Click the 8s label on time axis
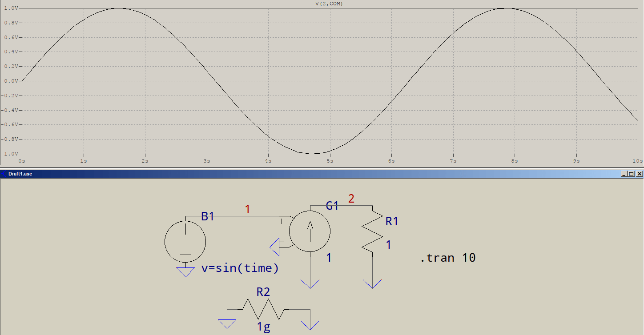 [x=514, y=160]
